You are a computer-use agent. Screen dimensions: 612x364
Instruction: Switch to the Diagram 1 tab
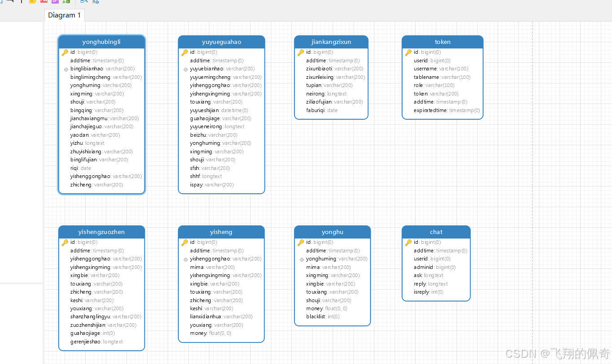click(65, 15)
